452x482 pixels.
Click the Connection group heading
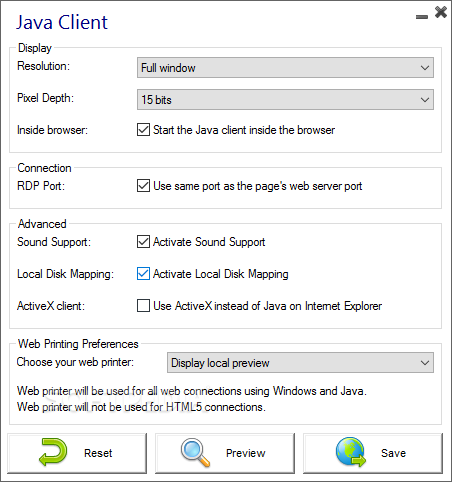click(44, 168)
